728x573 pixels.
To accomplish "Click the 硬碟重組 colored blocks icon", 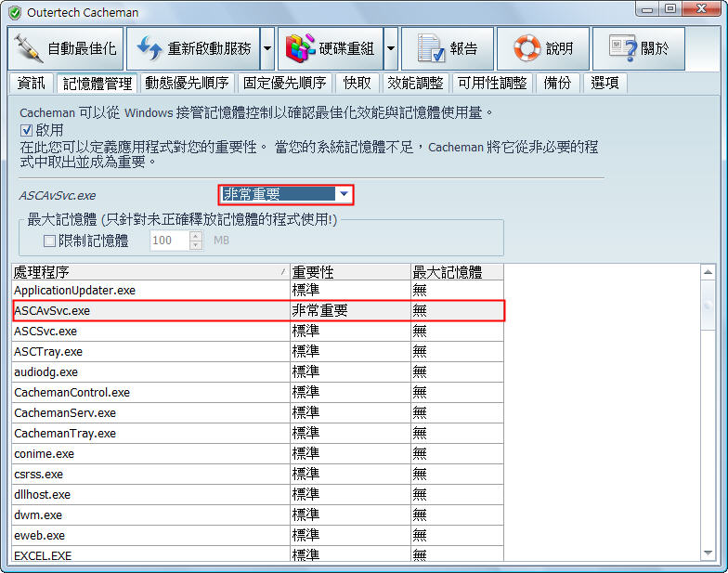I will point(299,48).
